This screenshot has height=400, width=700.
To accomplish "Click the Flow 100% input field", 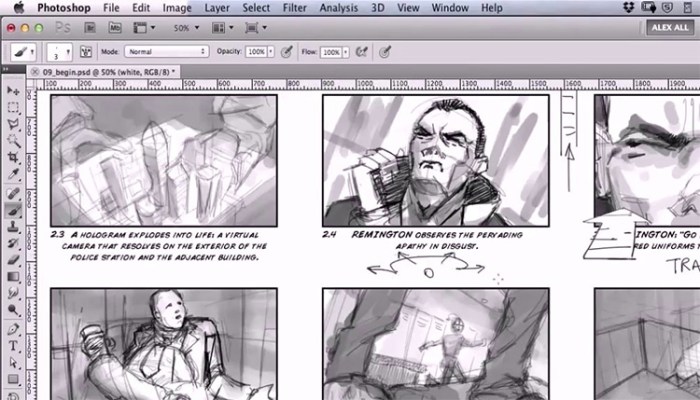I will (x=331, y=52).
